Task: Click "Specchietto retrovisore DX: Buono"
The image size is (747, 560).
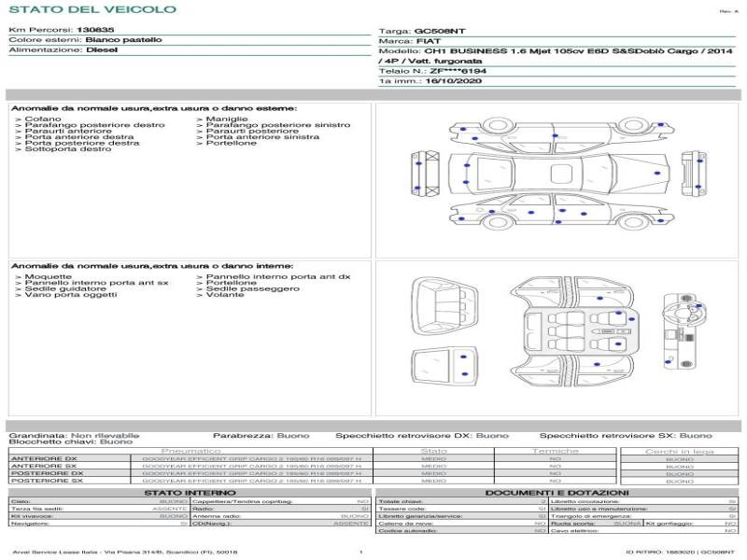Action: tap(422, 436)
